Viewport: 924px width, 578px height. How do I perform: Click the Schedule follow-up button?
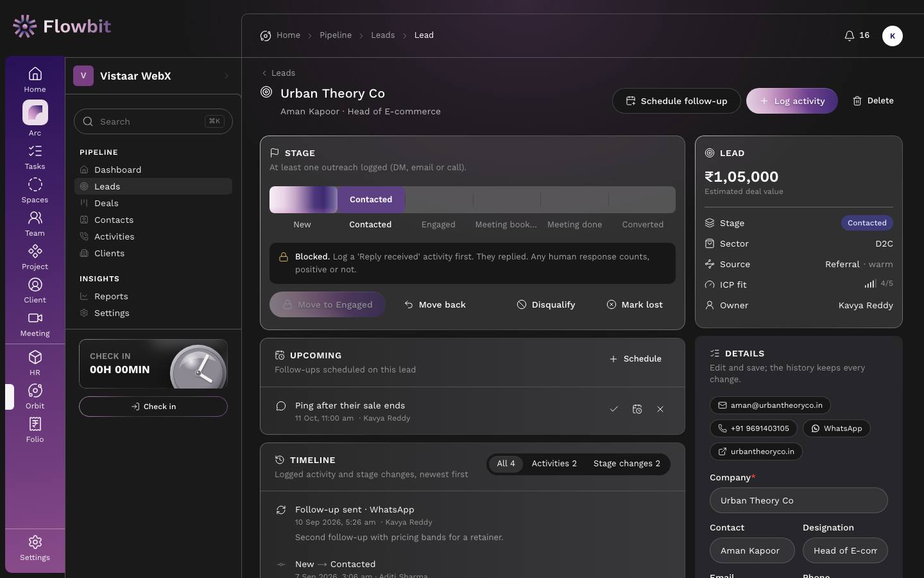(676, 101)
